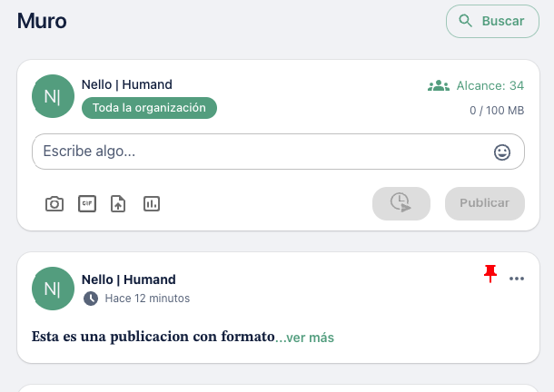The image size is (554, 392).
Task: Click the audience group people icon
Action: point(439,86)
